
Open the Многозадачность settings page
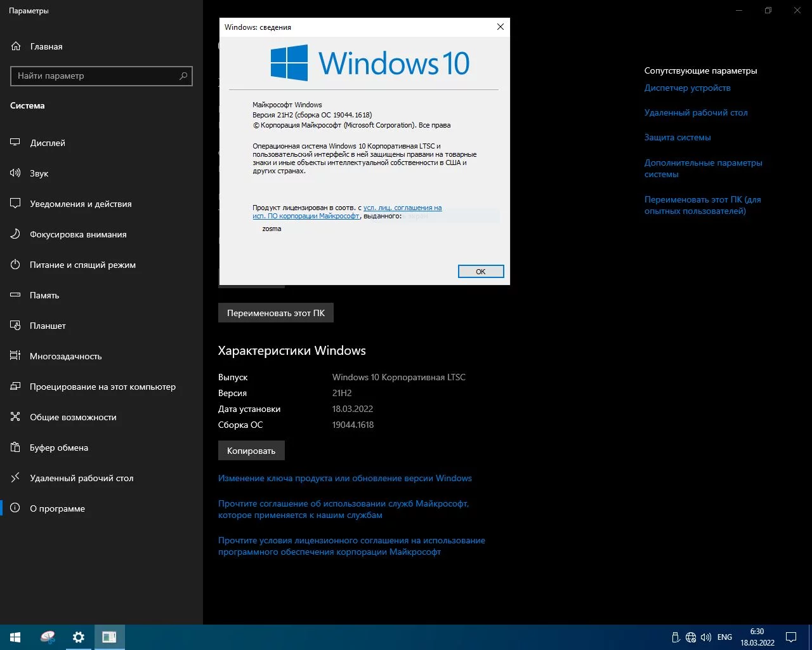[101, 356]
